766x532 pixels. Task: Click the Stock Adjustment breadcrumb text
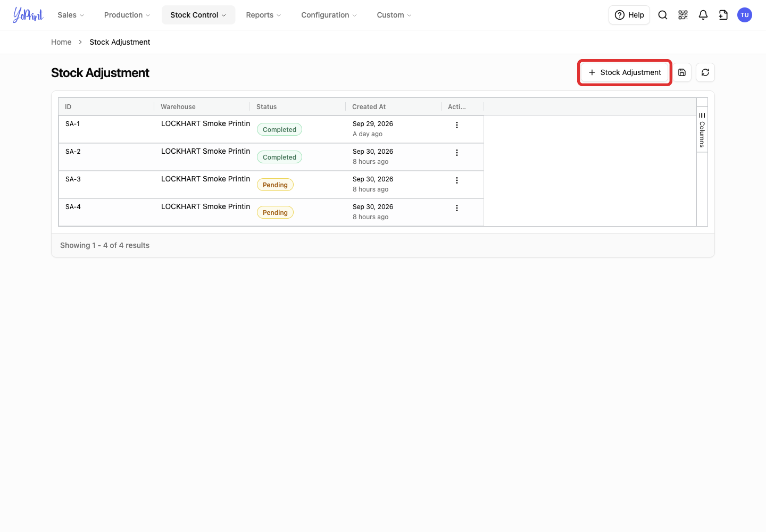(120, 42)
